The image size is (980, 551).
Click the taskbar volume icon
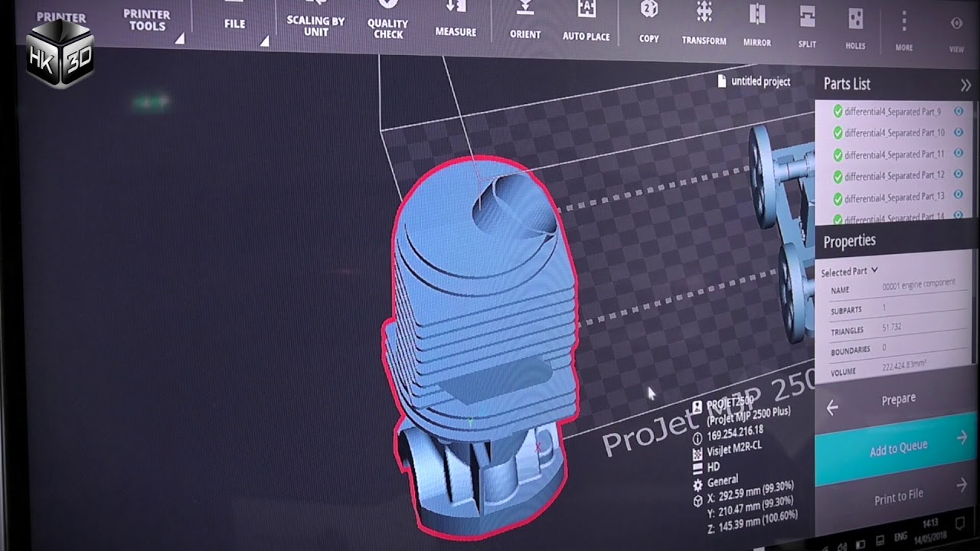[x=841, y=546]
